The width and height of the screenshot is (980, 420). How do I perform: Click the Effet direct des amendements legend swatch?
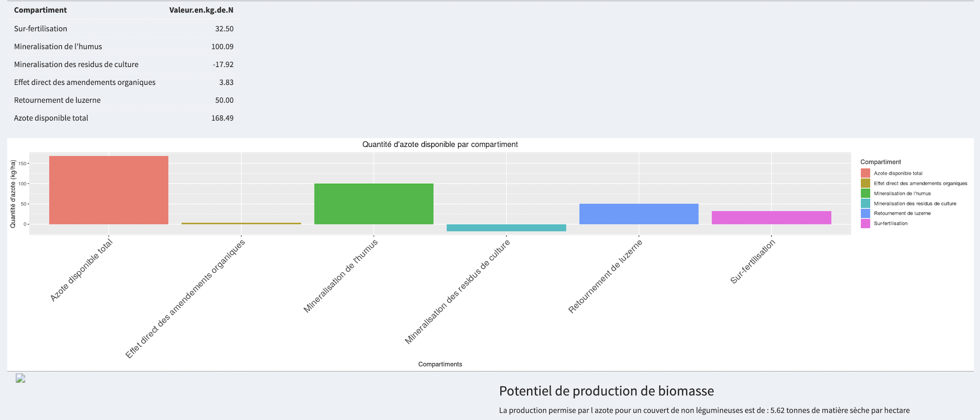[x=865, y=183]
